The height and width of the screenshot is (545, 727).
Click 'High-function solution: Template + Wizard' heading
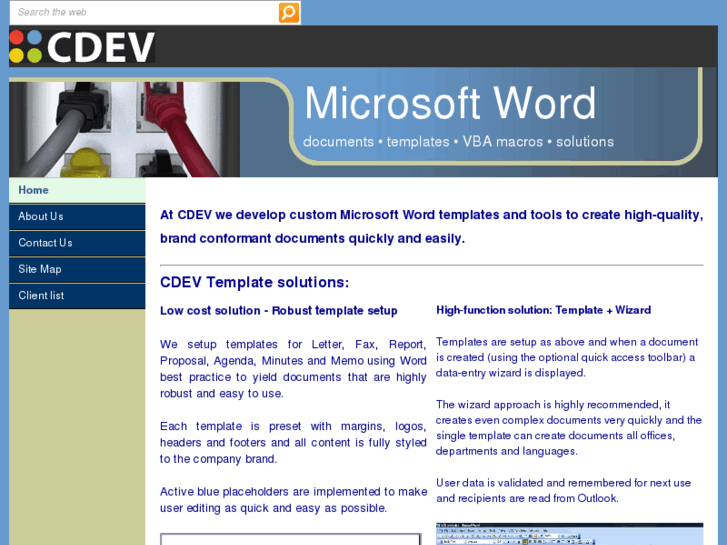[543, 310]
